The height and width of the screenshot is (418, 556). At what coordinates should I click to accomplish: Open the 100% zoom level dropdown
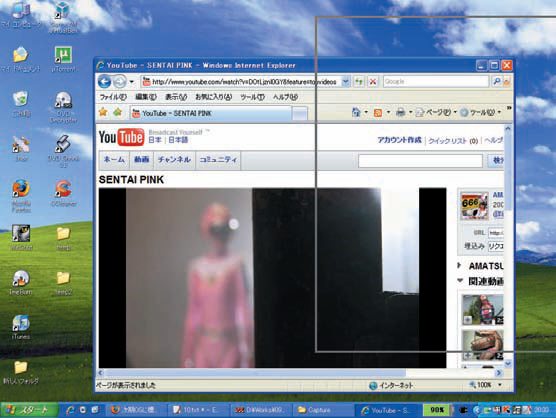point(500,385)
